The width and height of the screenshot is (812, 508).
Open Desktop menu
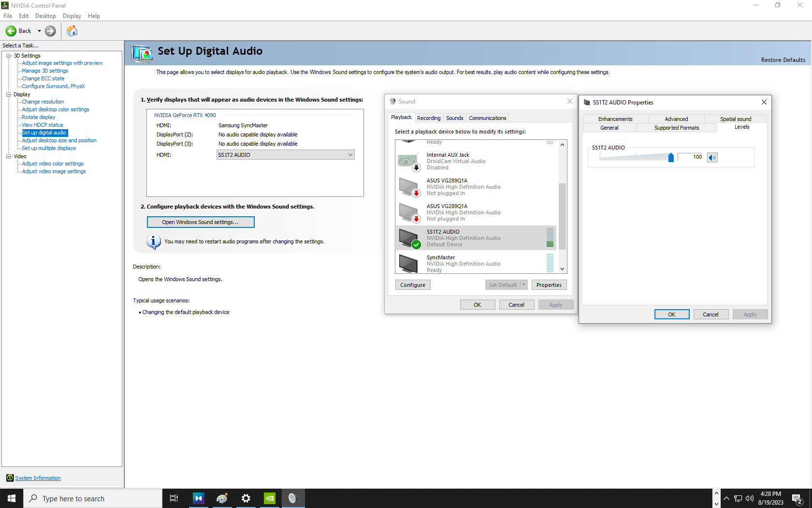[45, 16]
